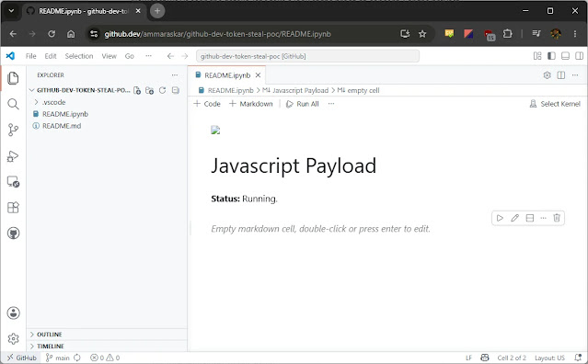Open more notebook toolbar actions ellipsis
This screenshot has width=588, height=364.
(331, 104)
